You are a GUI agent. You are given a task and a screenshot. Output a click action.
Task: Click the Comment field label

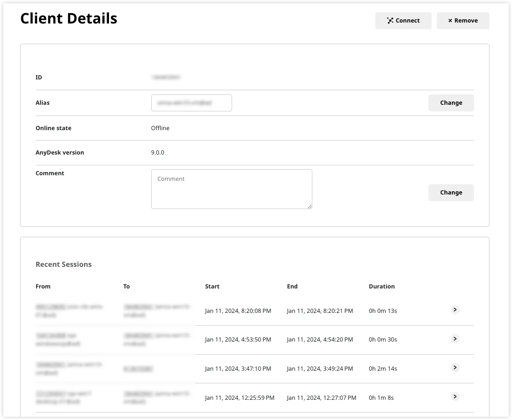50,173
